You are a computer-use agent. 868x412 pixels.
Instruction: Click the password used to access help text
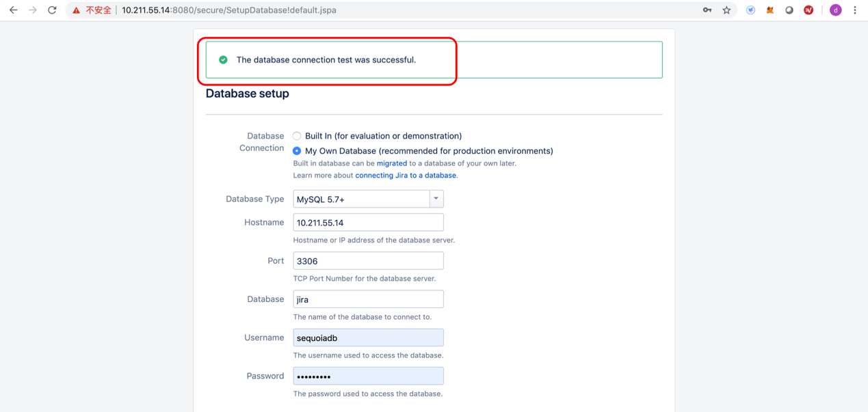(368, 394)
